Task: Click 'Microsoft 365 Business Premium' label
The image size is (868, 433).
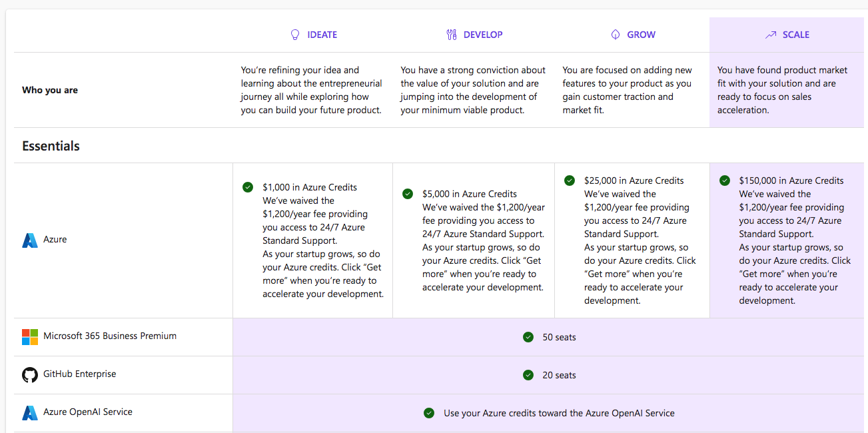Action: pyautogui.click(x=110, y=336)
